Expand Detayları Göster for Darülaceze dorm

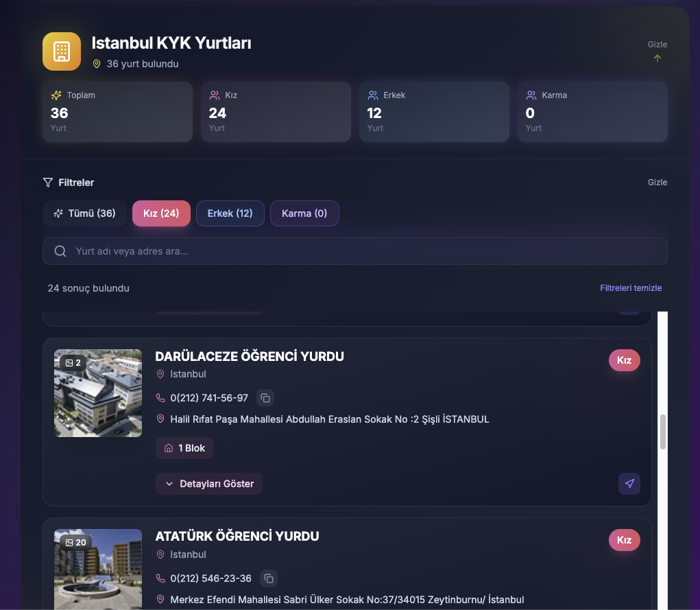[x=209, y=484]
